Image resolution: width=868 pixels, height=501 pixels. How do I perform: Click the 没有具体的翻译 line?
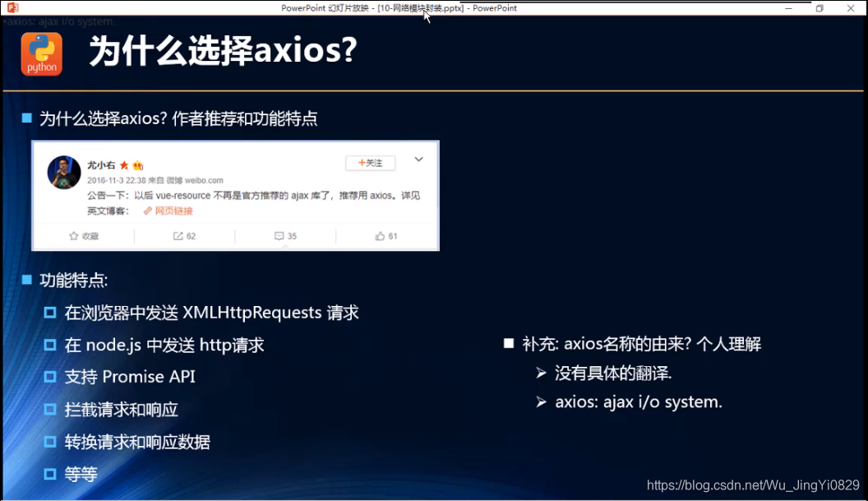(x=613, y=373)
